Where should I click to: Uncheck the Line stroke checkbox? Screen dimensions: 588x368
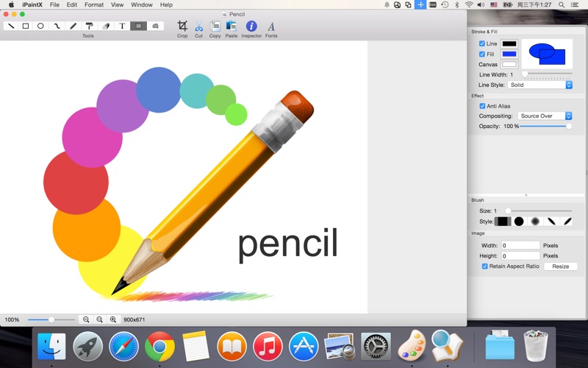[482, 43]
